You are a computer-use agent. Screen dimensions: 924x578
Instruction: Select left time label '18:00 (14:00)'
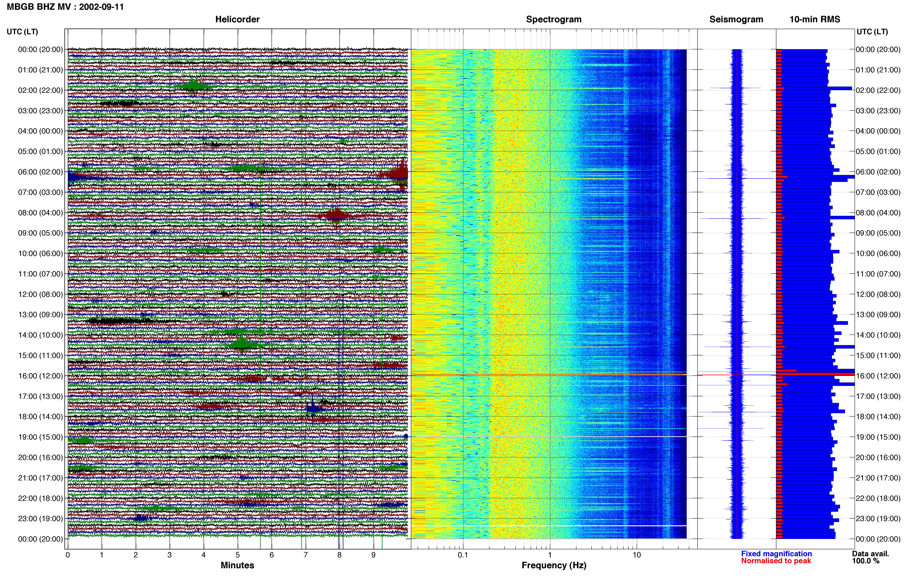[41, 417]
